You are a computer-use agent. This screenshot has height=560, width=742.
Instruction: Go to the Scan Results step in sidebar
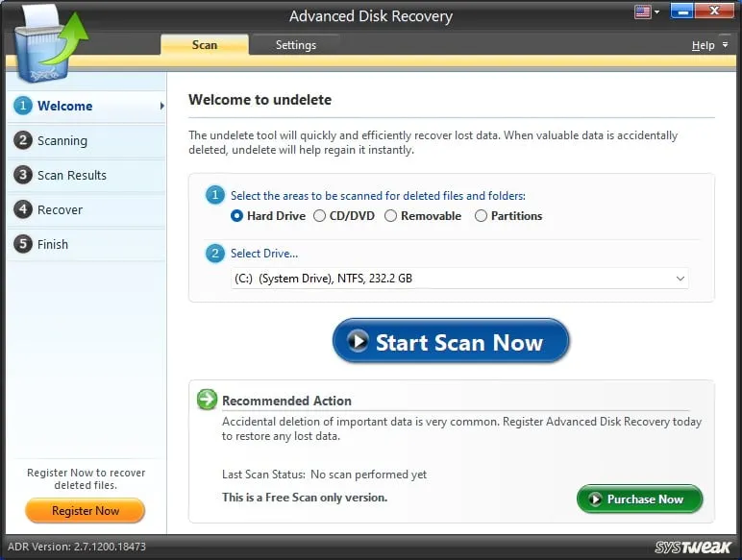pyautogui.click(x=87, y=175)
